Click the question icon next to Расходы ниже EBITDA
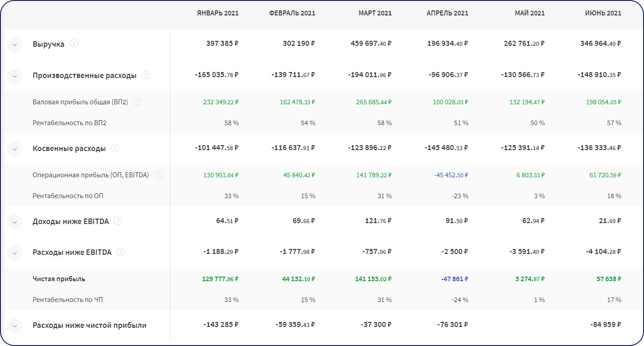This screenshot has height=346, width=644. coord(121,252)
